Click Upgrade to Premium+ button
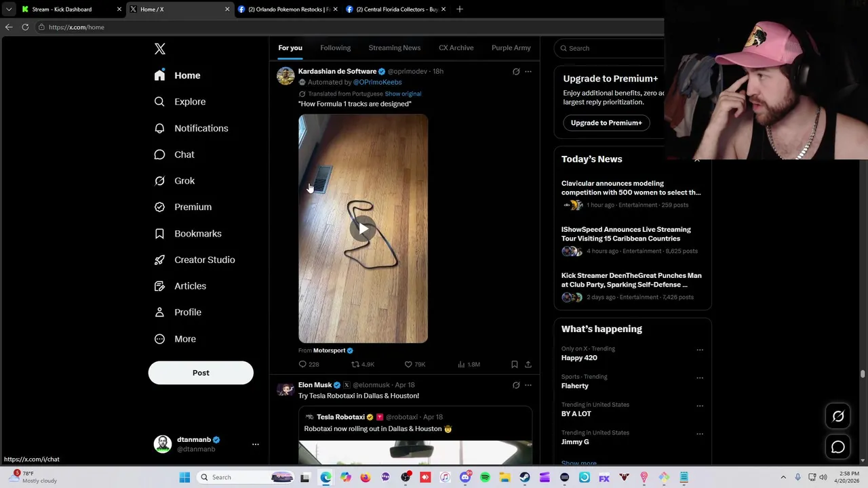 [x=606, y=123]
